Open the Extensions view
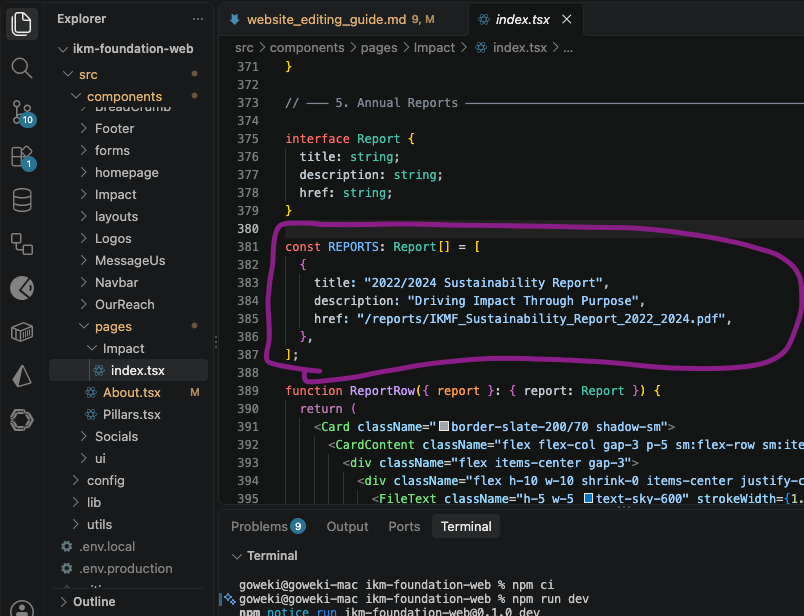This screenshot has width=804, height=616. pyautogui.click(x=22, y=156)
